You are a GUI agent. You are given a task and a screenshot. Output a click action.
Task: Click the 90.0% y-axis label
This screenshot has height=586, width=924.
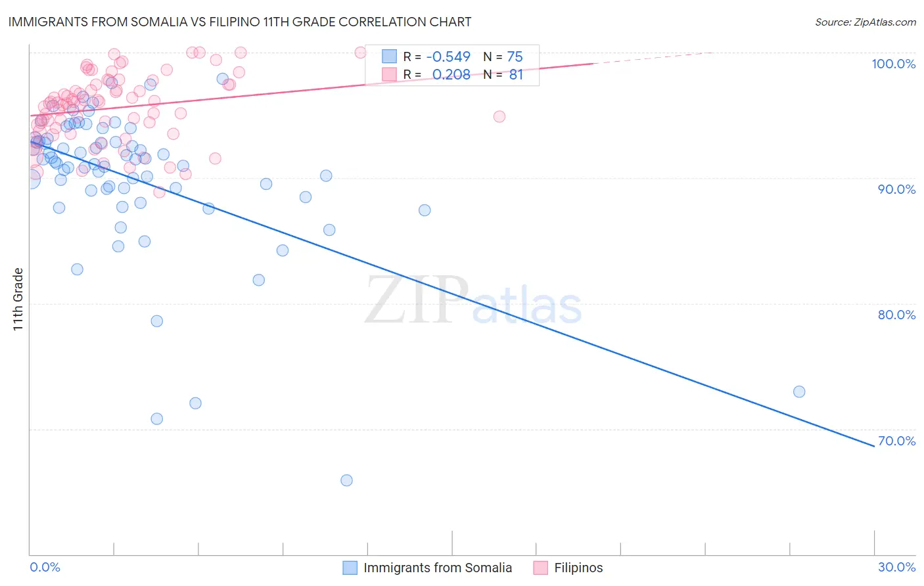(896, 189)
